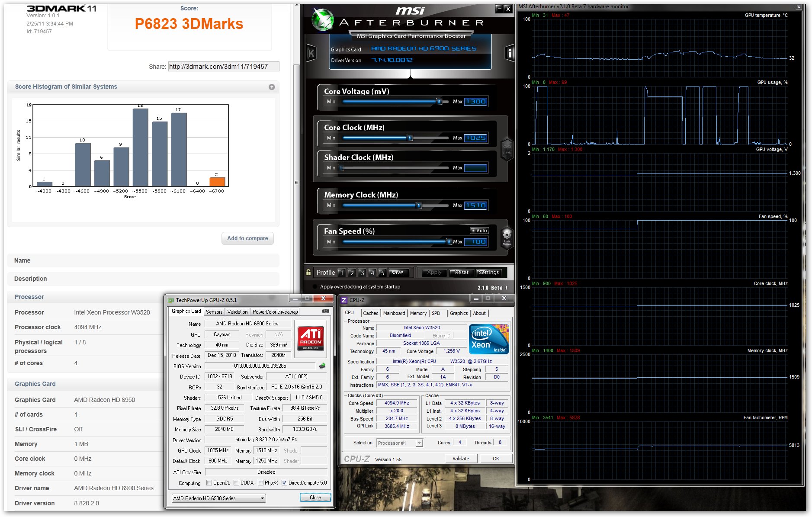Open the CPU-Z Processor #1 selection dropdown

coord(399,443)
